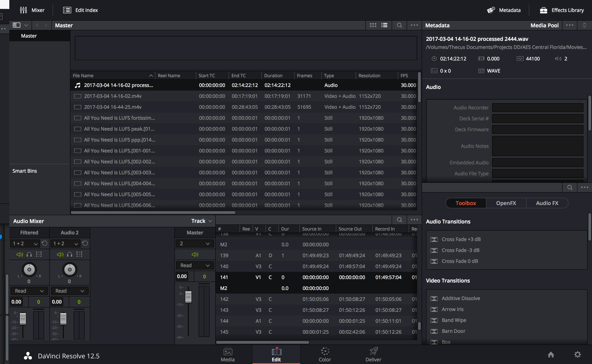Mute the Audio 2 track speaker
Screen dimensions: 592x364
[60, 254]
